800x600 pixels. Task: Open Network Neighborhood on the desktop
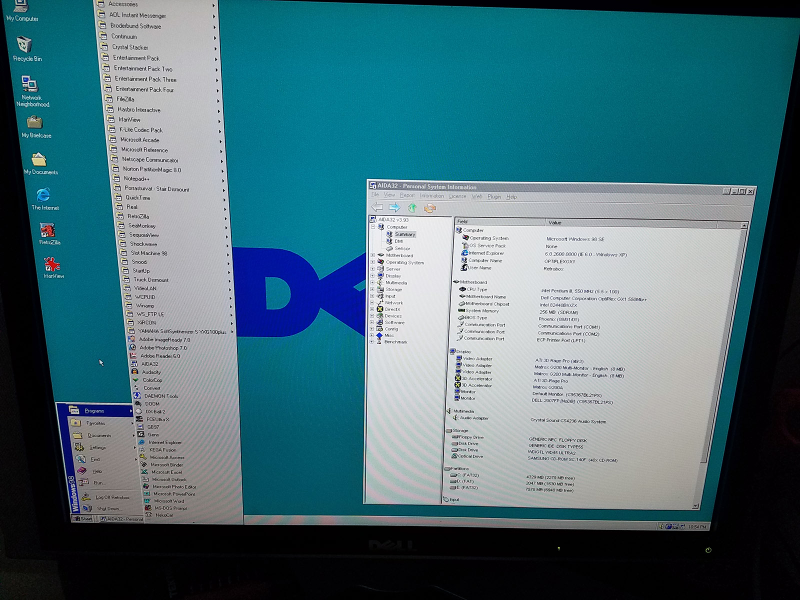[32, 91]
